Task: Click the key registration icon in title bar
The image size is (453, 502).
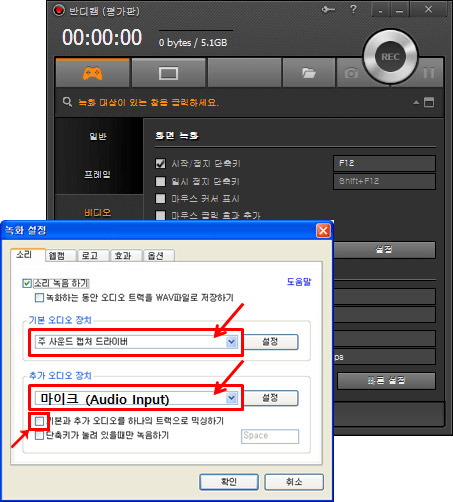Action: (x=328, y=10)
